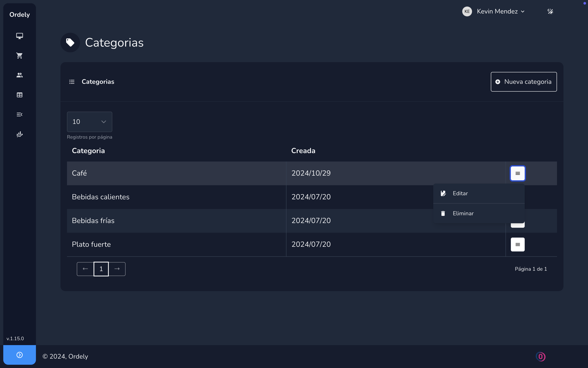
Task: Click the list icon next to the Categorias panel title
Action: pyautogui.click(x=72, y=82)
